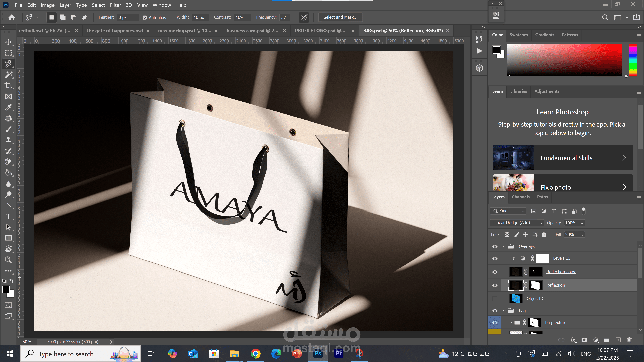
Task: Expand the bag texture group
Action: [x=511, y=322]
